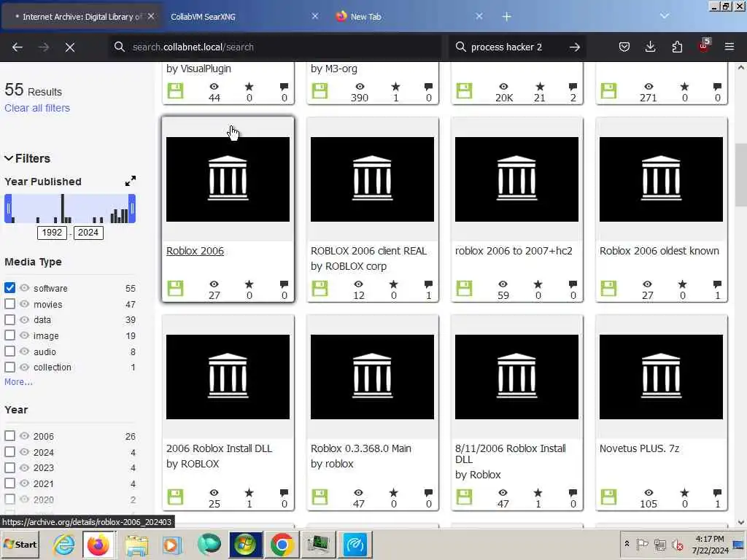Open the Roblox 2006 item link

[195, 251]
